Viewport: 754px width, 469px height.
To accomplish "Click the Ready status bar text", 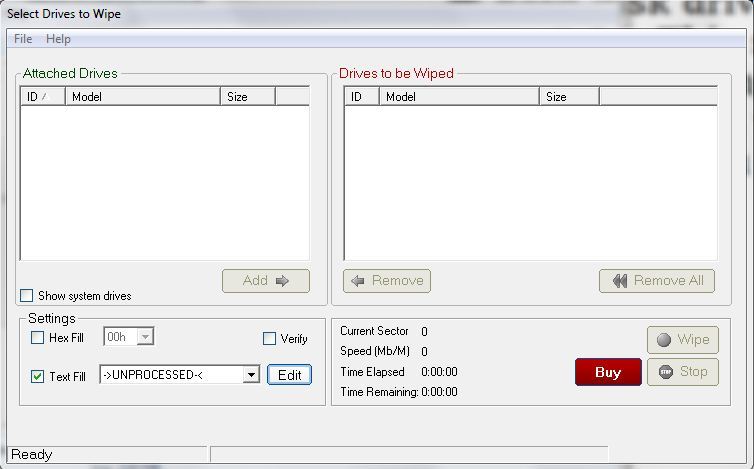I will [32, 455].
